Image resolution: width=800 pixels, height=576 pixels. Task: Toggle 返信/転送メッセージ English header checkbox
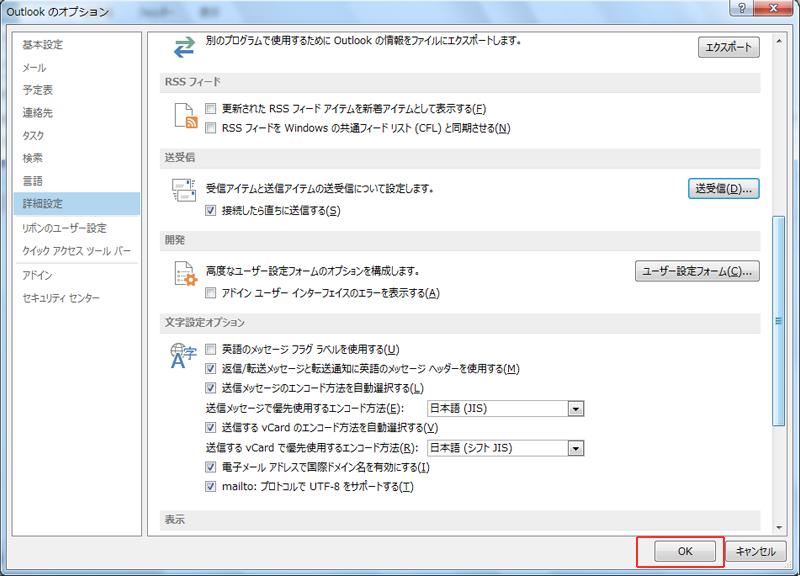pos(210,369)
